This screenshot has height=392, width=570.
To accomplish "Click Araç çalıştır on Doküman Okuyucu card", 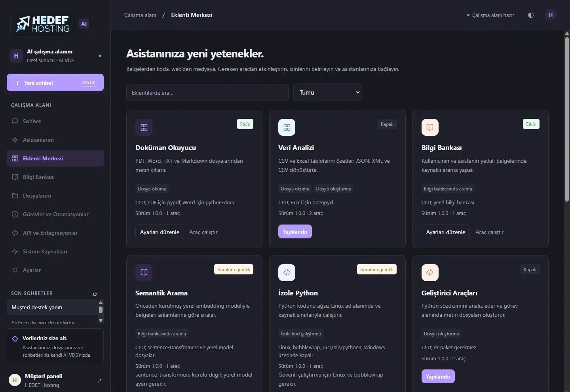I will (x=203, y=232).
